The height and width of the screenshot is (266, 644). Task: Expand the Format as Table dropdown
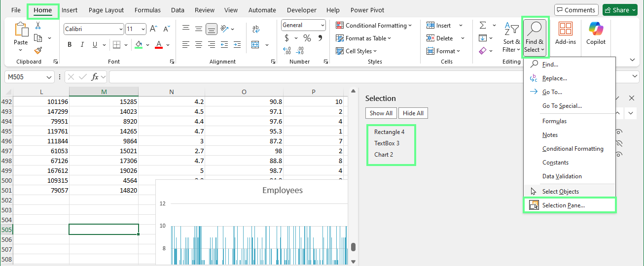pyautogui.click(x=389, y=38)
